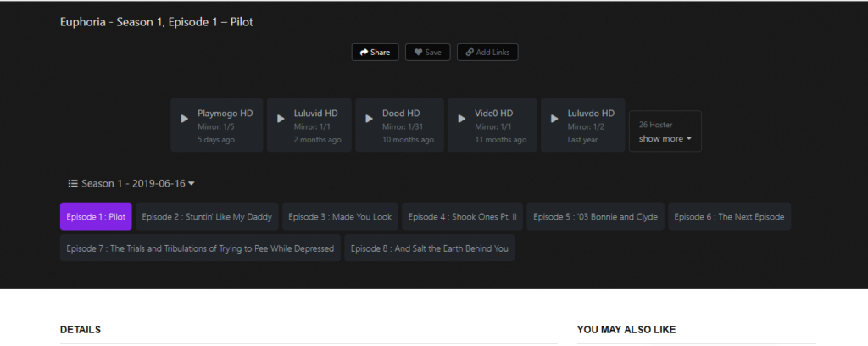This screenshot has height=346, width=868.
Task: Click the chain icon for Add Links
Action: (x=470, y=53)
